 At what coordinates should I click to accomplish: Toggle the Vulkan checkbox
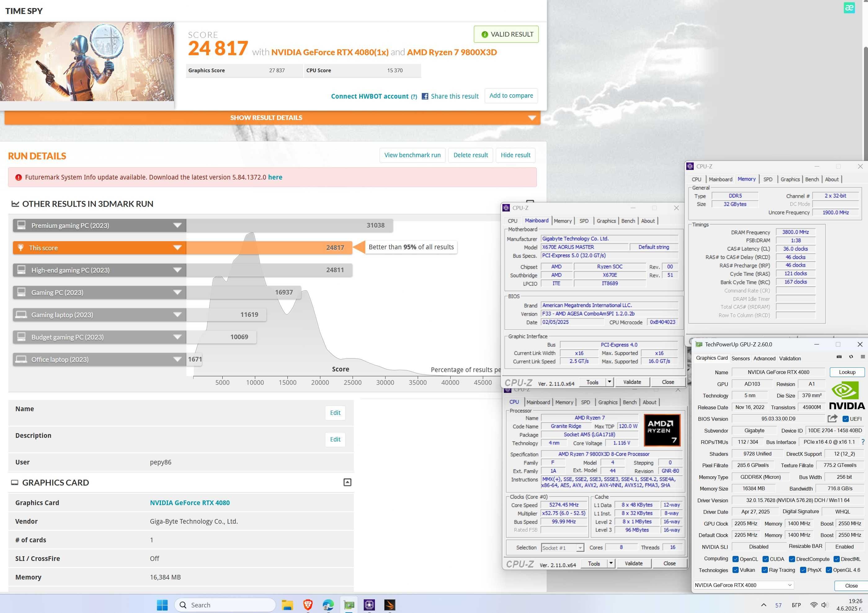735,570
